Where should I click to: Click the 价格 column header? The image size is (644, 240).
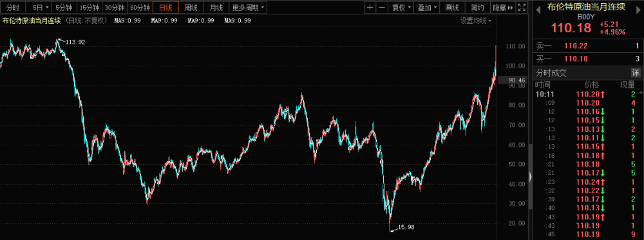pyautogui.click(x=592, y=85)
